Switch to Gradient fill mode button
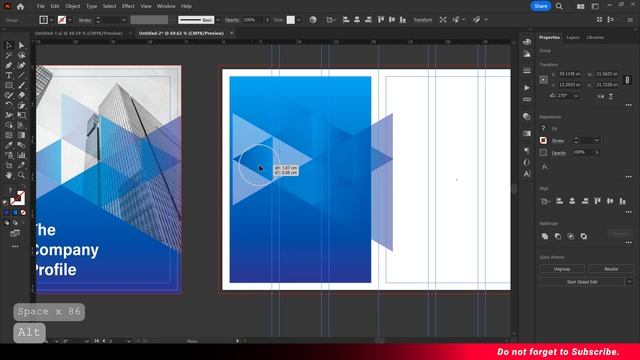 point(15,213)
